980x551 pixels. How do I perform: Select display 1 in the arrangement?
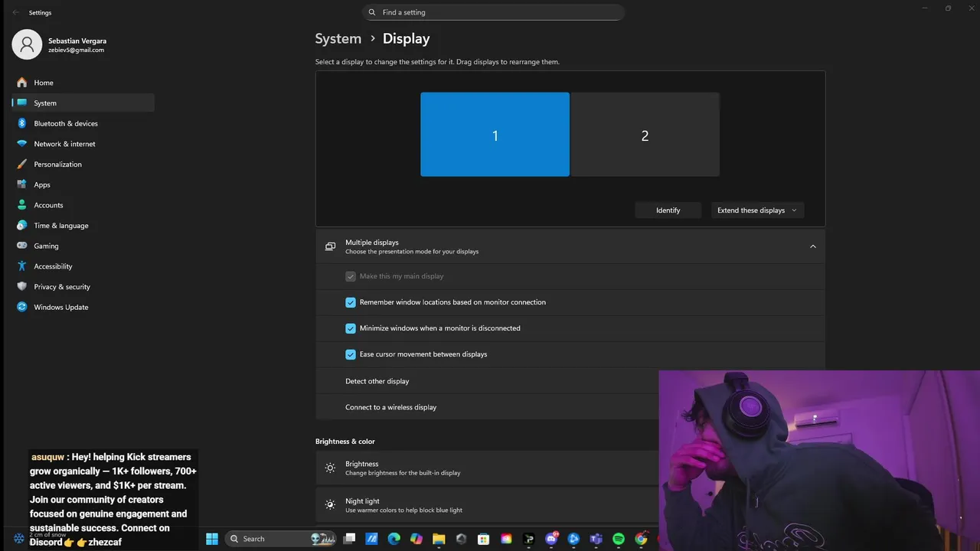pos(495,135)
